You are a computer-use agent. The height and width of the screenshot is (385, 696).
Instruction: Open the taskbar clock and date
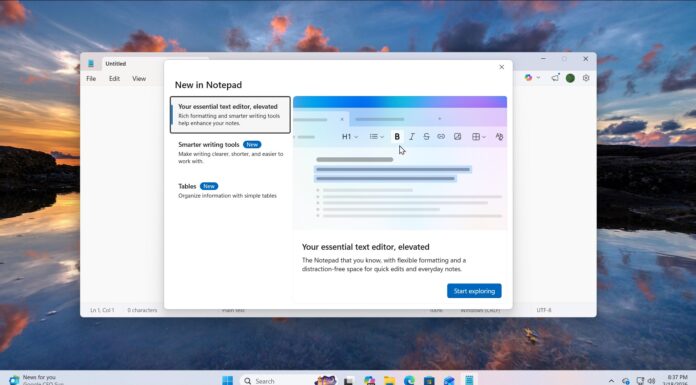(x=676, y=380)
